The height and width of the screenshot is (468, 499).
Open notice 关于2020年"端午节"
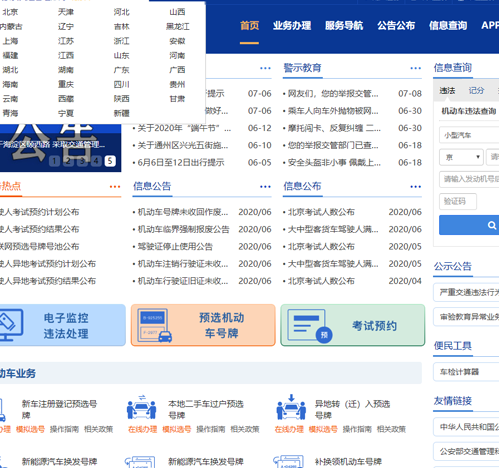tap(184, 128)
